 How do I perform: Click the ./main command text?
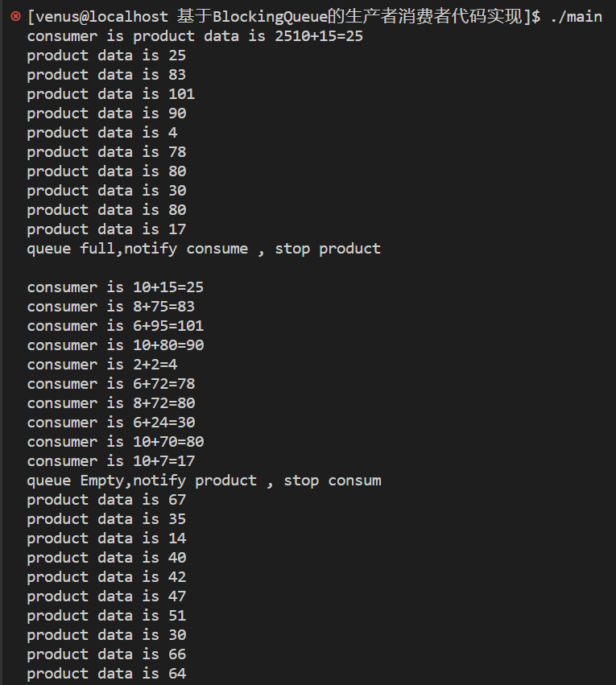click(x=576, y=17)
